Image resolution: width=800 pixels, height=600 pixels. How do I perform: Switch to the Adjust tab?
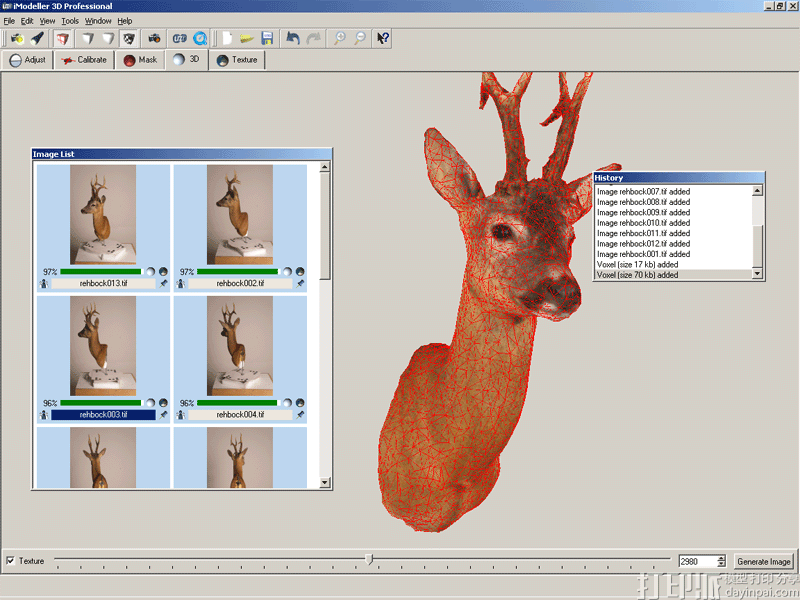pyautogui.click(x=28, y=60)
